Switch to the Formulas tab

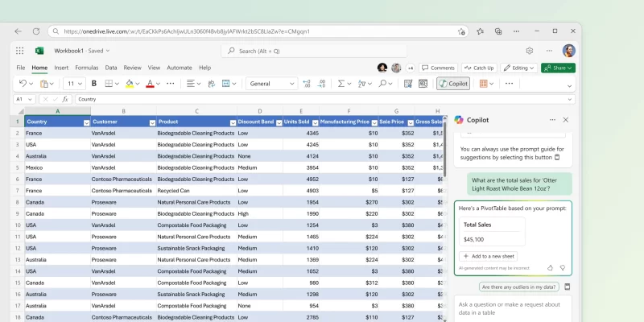tap(87, 68)
